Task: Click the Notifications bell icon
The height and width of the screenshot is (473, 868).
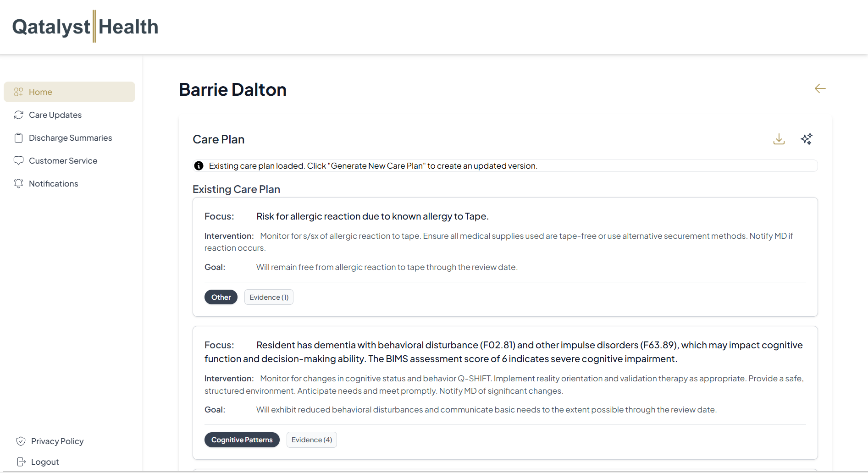Action: [x=18, y=184]
